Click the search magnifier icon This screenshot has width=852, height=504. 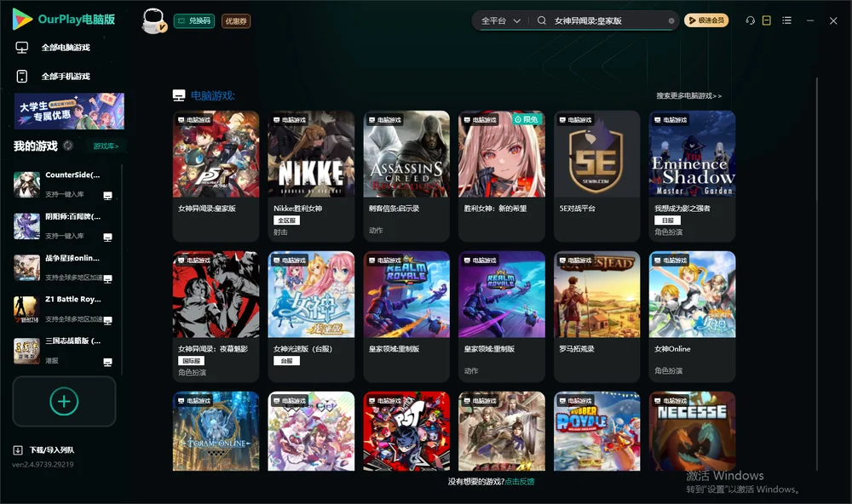click(x=542, y=20)
